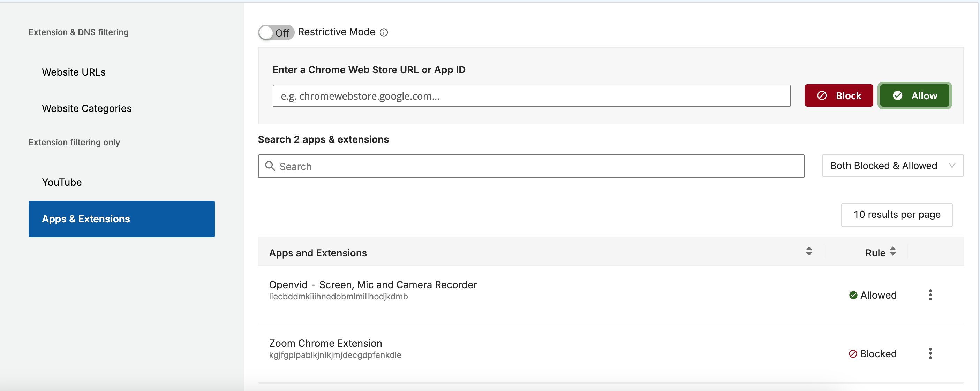Open the three-dot menu for Zoom Chrome Extension

930,353
